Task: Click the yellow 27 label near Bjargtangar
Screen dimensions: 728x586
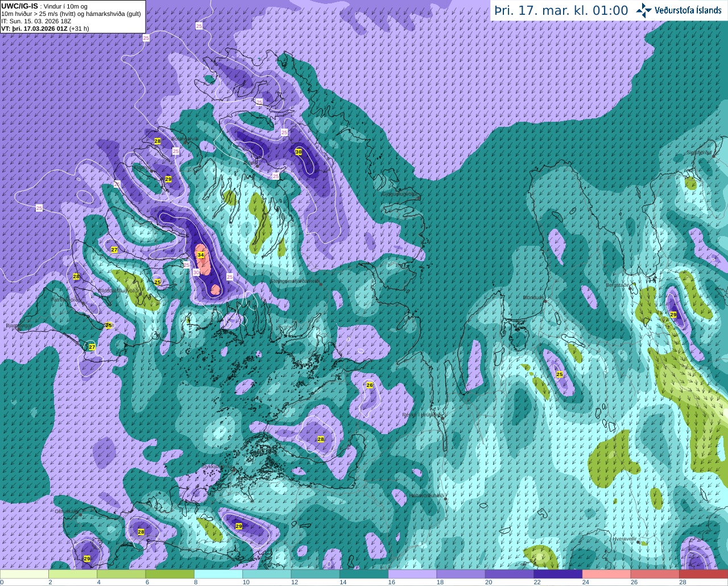Action: tap(92, 347)
